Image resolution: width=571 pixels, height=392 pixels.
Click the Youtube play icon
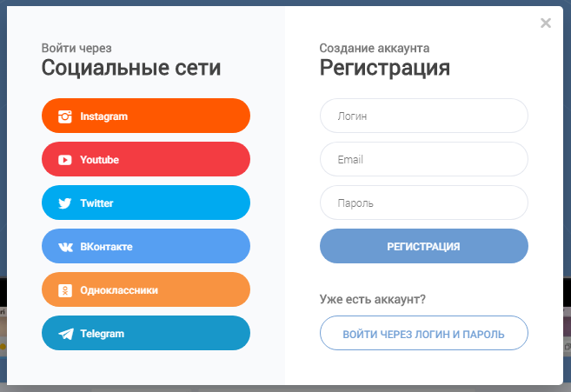[x=65, y=160]
